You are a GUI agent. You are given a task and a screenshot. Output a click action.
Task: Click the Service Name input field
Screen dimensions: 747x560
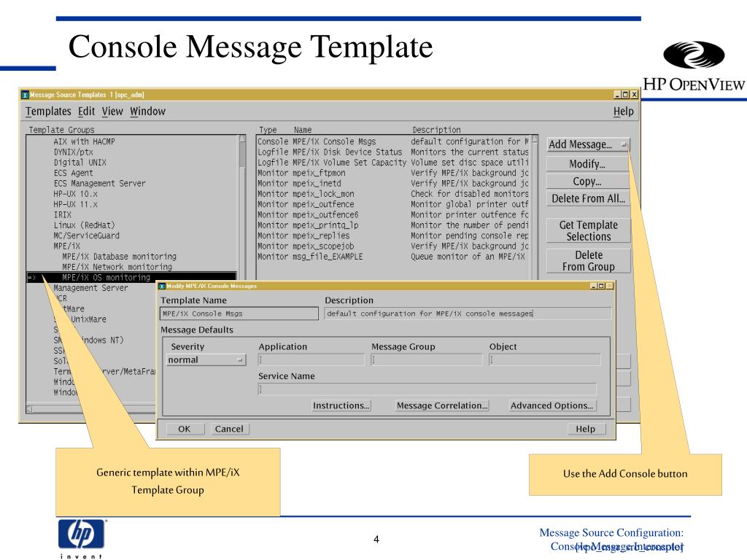tap(427, 389)
